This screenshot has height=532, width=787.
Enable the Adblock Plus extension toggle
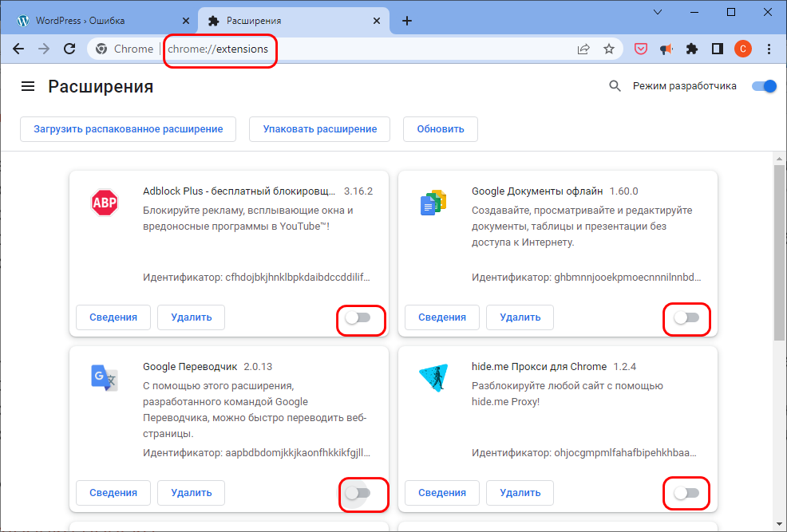tap(358, 317)
